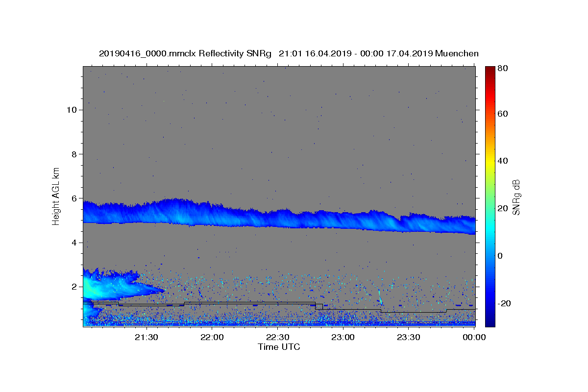Click the colorbar value 80
The image size is (588, 392).
point(503,69)
